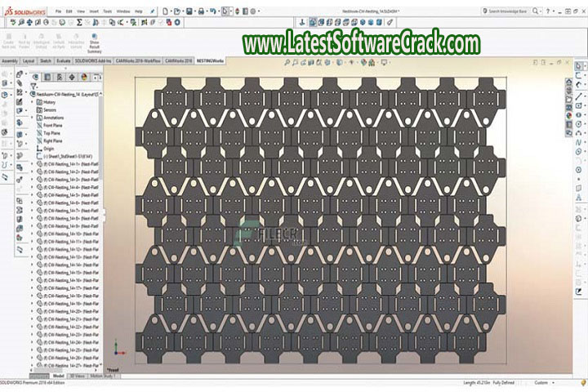Screen dimensions: 588x392
Task: Open the Window menu
Action: coord(123,11)
